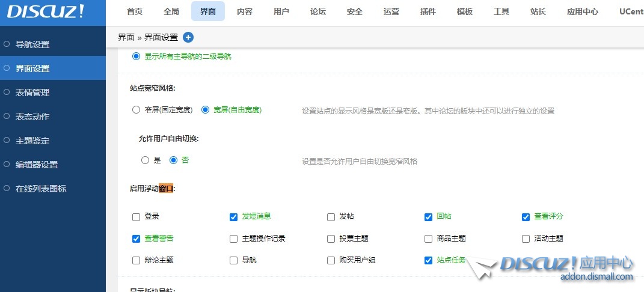Viewport: 644px width, 292px height.
Task: Choose 是 for 允许用户自由切换
Action: [x=145, y=160]
